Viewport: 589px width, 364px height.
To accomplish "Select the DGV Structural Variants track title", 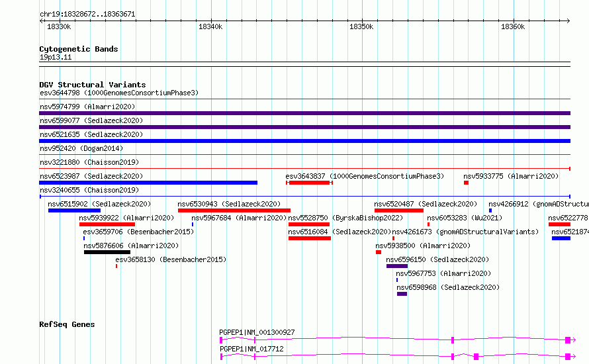I will [93, 85].
